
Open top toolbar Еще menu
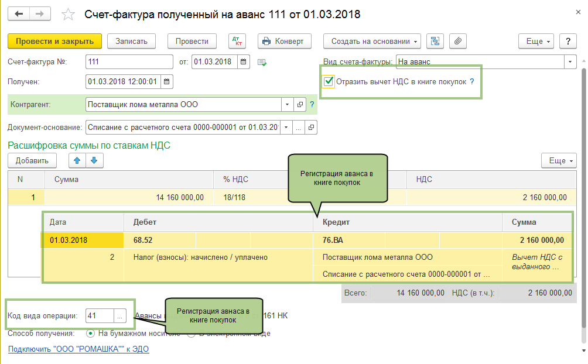[x=536, y=41]
